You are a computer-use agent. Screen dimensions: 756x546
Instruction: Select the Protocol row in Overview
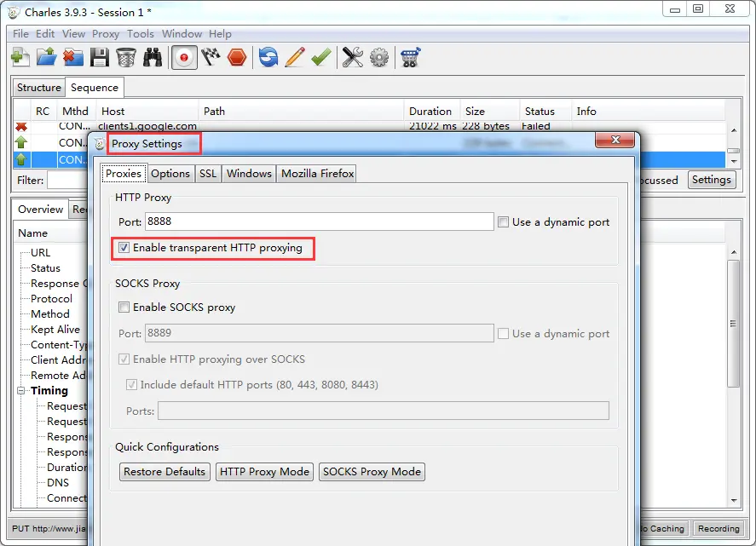pyautogui.click(x=52, y=299)
